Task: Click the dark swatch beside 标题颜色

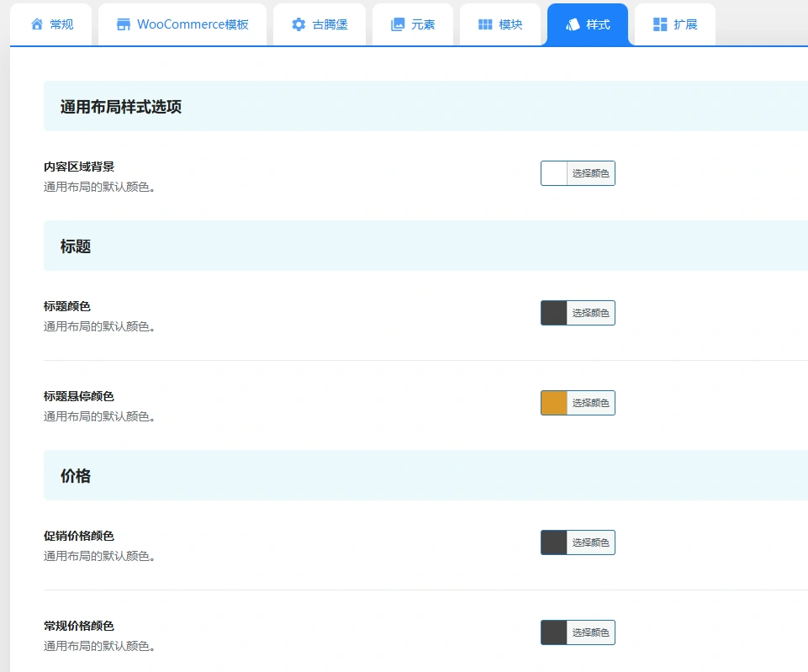Action: tap(552, 312)
